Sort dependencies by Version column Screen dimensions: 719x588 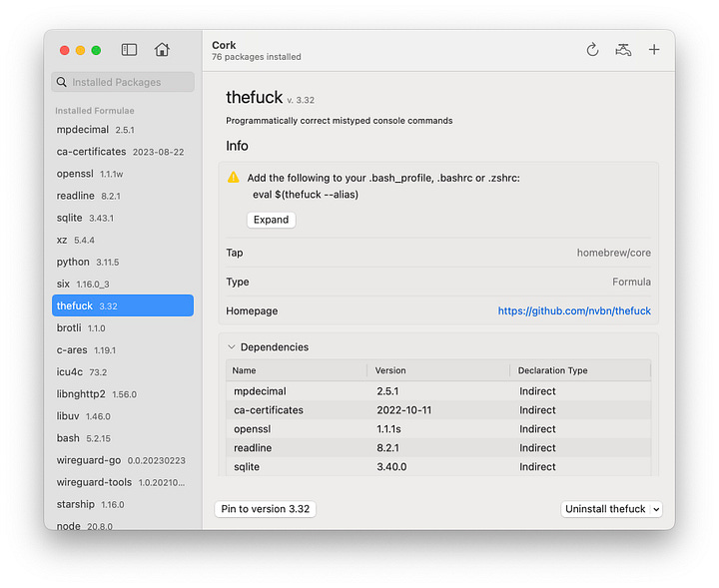tap(438, 370)
